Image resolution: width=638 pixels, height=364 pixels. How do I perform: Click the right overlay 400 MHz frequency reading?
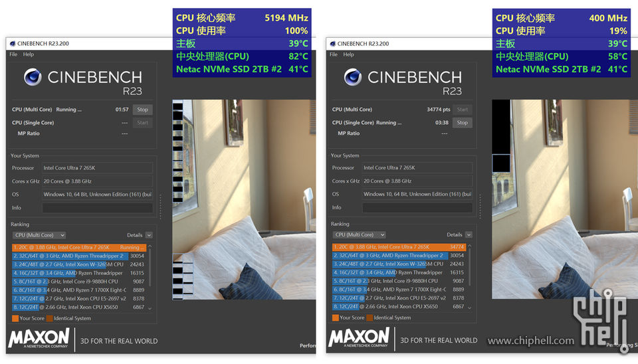click(608, 18)
